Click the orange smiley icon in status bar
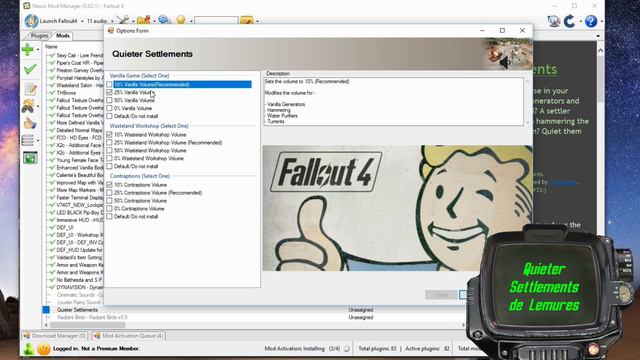 44,349
